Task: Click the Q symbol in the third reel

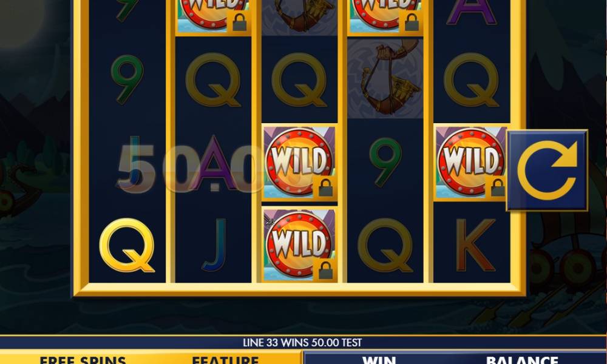Action: click(x=299, y=79)
